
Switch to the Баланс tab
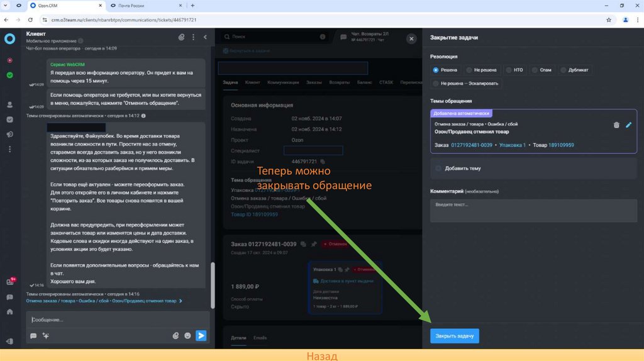(x=364, y=82)
